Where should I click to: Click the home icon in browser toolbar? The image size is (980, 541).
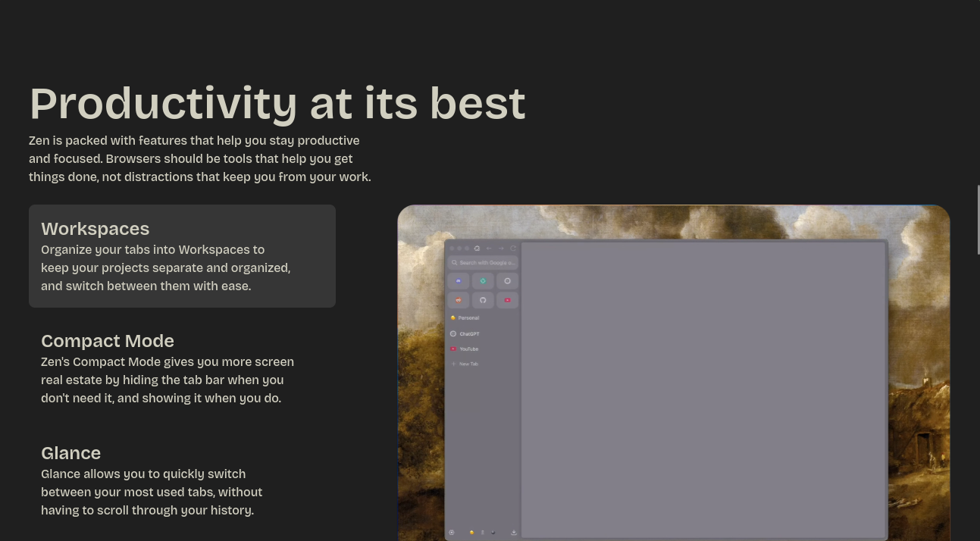[477, 249]
